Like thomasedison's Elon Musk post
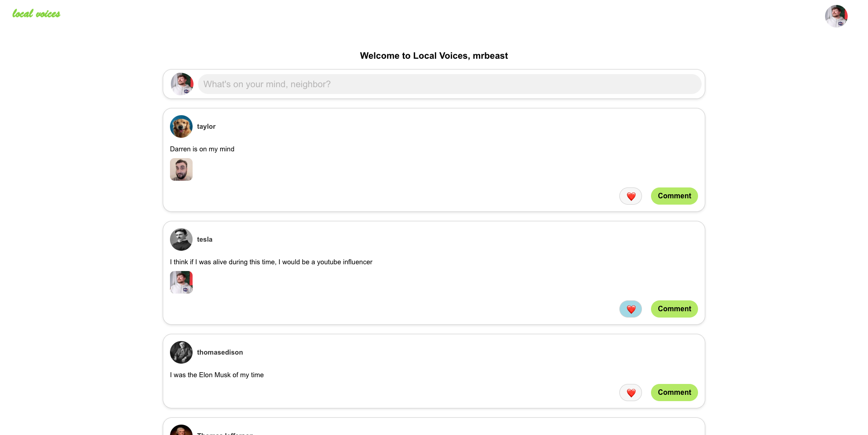The height and width of the screenshot is (435, 868). point(631,393)
